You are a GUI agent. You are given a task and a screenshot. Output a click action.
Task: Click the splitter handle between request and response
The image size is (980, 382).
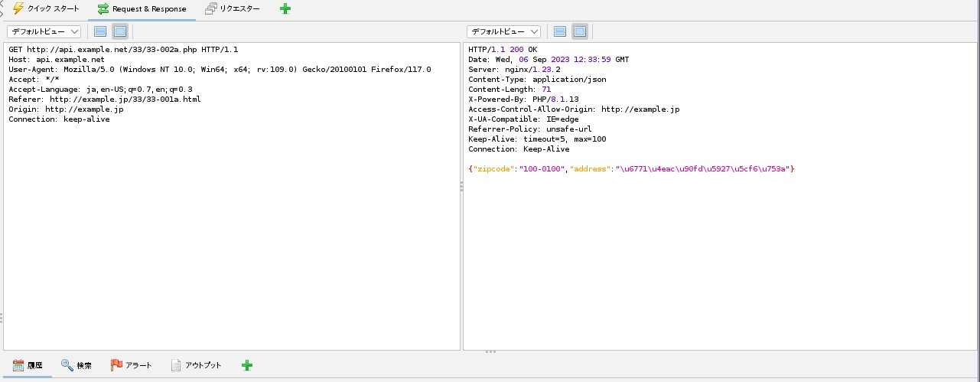(461, 186)
